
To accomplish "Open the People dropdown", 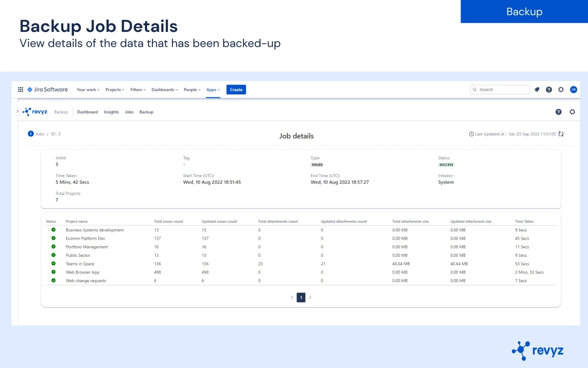I will click(192, 90).
